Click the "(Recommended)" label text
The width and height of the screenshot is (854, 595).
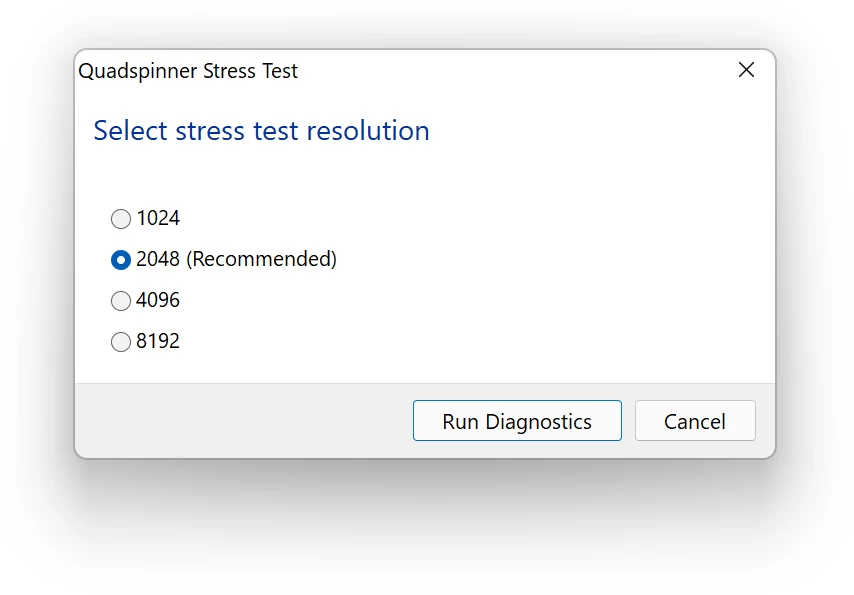(261, 259)
